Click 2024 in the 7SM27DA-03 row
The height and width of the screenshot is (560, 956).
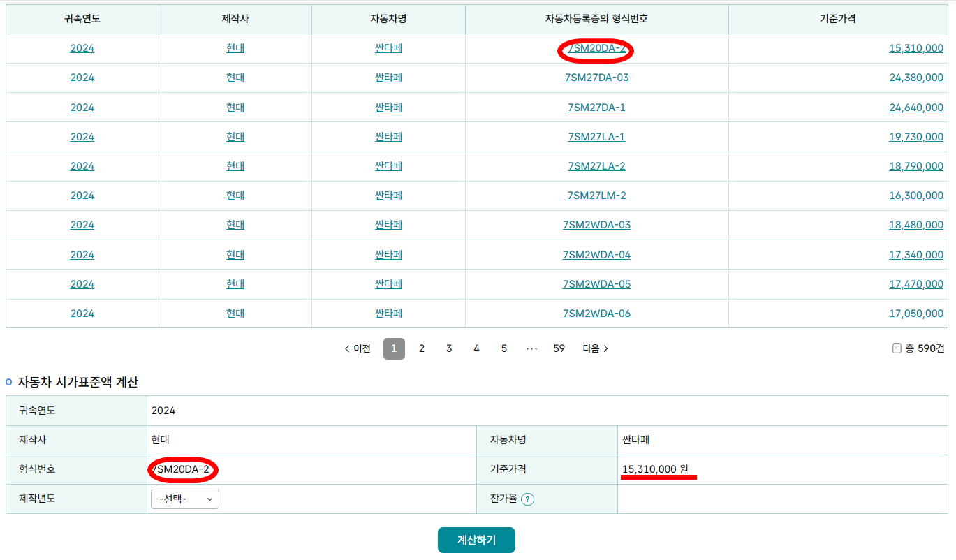pyautogui.click(x=82, y=78)
